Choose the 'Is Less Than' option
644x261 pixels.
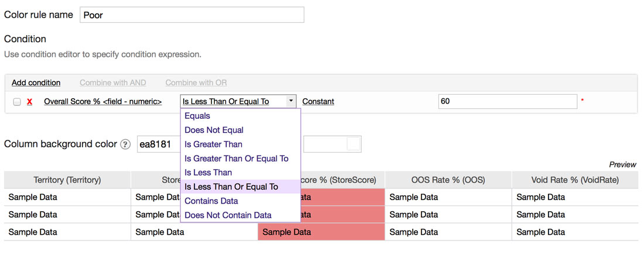(208, 173)
